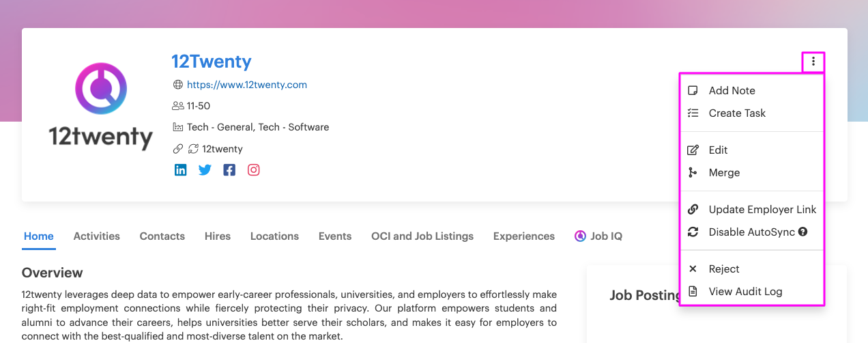Open the Twitter profile icon
868x343 pixels.
pos(205,170)
